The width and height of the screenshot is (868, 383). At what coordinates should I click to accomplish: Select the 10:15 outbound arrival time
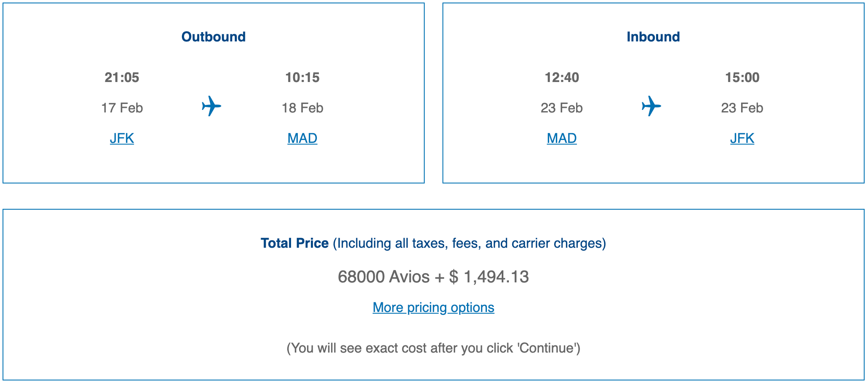pyautogui.click(x=302, y=77)
